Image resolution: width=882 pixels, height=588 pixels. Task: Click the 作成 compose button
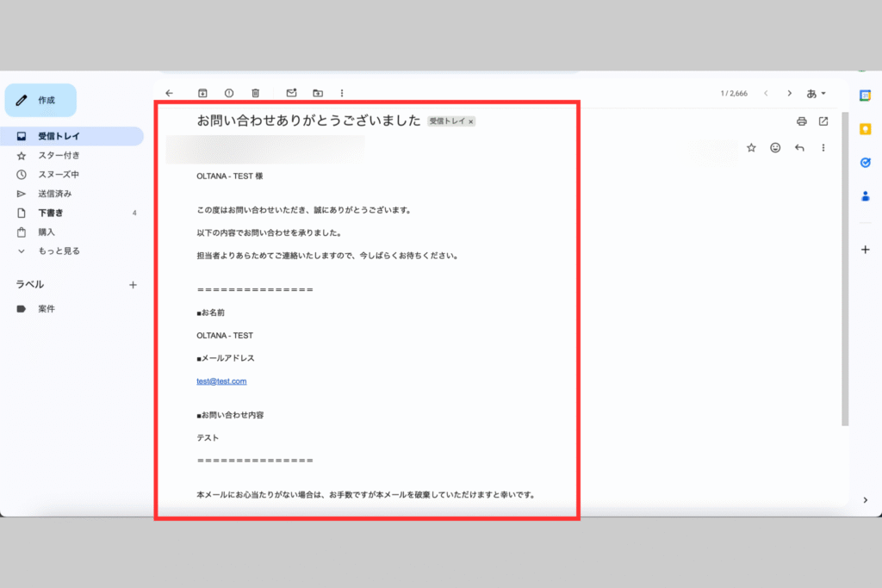click(x=40, y=101)
